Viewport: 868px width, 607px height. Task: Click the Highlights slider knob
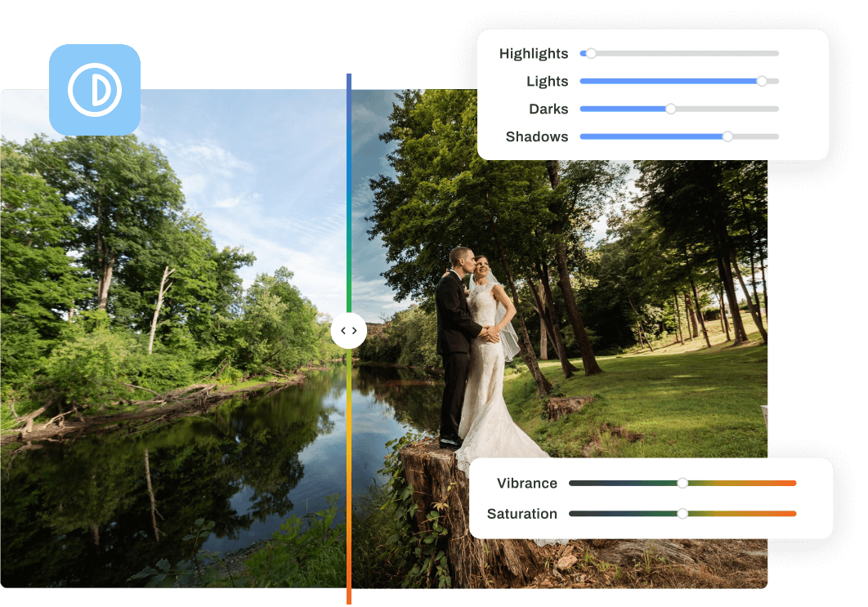591,54
